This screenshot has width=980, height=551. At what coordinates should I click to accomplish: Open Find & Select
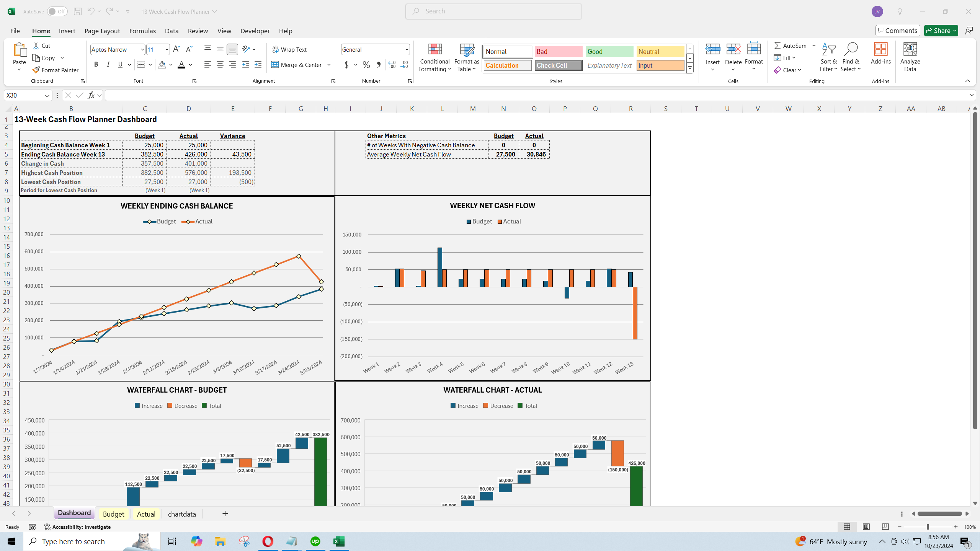[851, 57]
